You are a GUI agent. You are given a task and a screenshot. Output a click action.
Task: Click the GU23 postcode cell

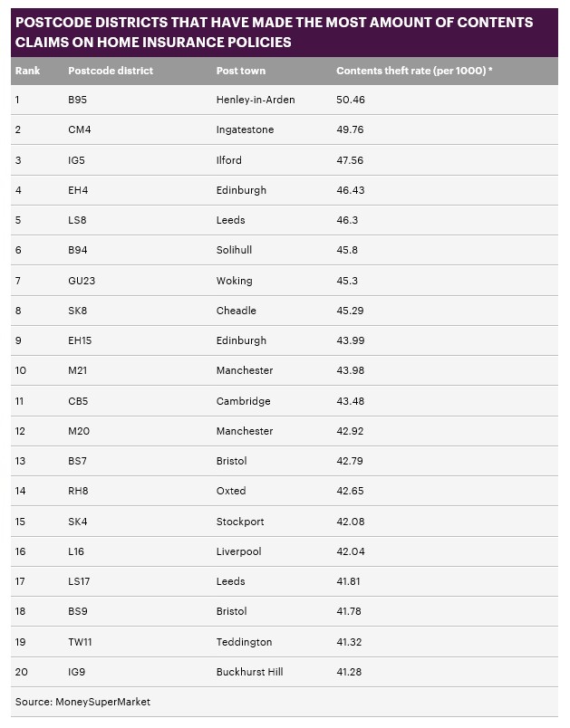[82, 281]
